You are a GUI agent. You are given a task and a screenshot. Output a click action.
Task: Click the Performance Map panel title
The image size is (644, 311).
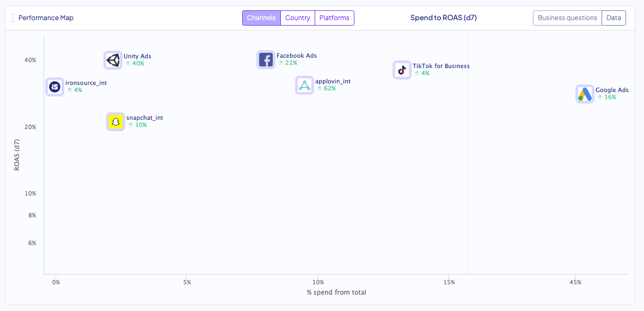[46, 18]
